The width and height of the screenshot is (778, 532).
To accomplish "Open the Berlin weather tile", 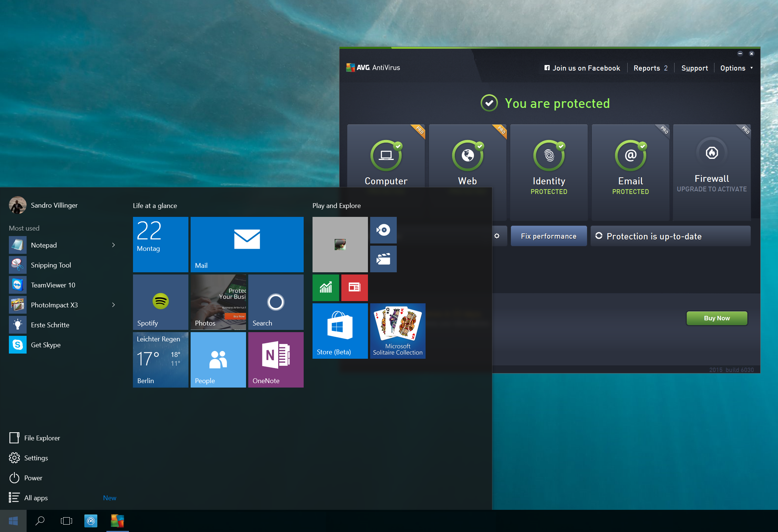I will (x=161, y=360).
